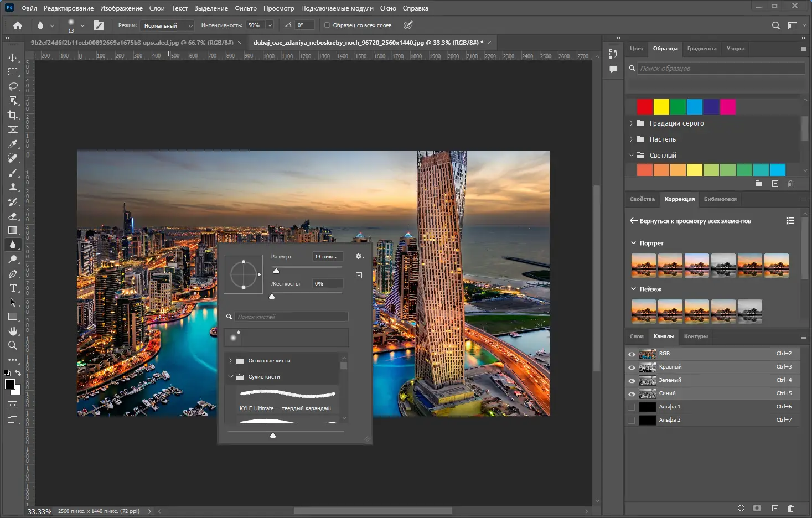The height and width of the screenshot is (518, 812).
Task: Show the Альфа 1 channel
Action: click(632, 407)
